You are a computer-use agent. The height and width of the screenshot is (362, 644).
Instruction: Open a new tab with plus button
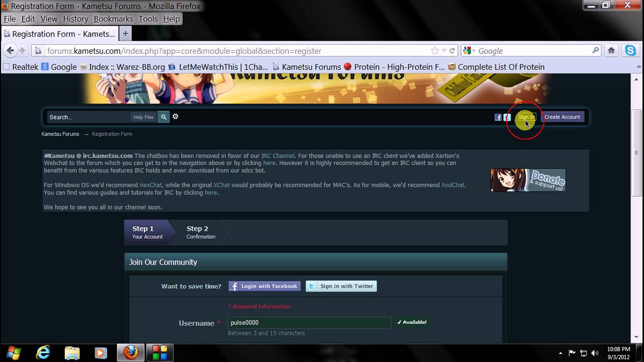tap(125, 34)
